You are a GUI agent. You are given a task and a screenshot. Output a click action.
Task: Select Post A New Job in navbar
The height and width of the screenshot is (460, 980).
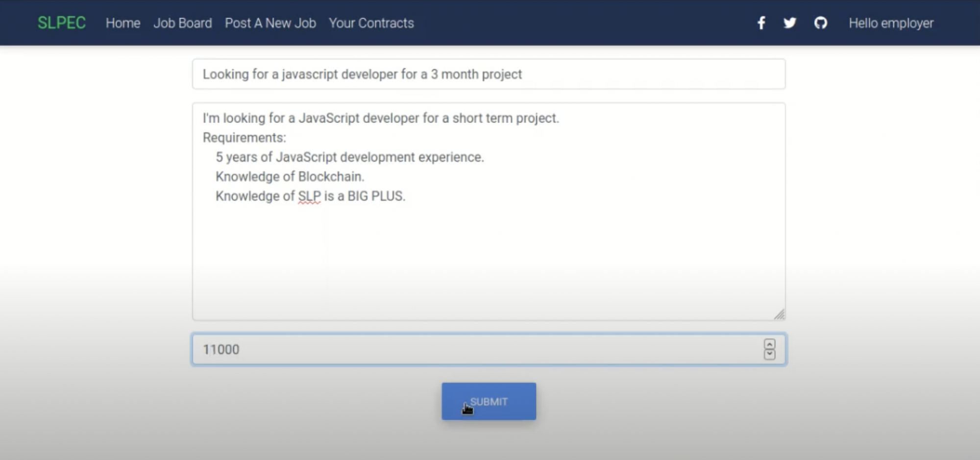[x=270, y=23]
